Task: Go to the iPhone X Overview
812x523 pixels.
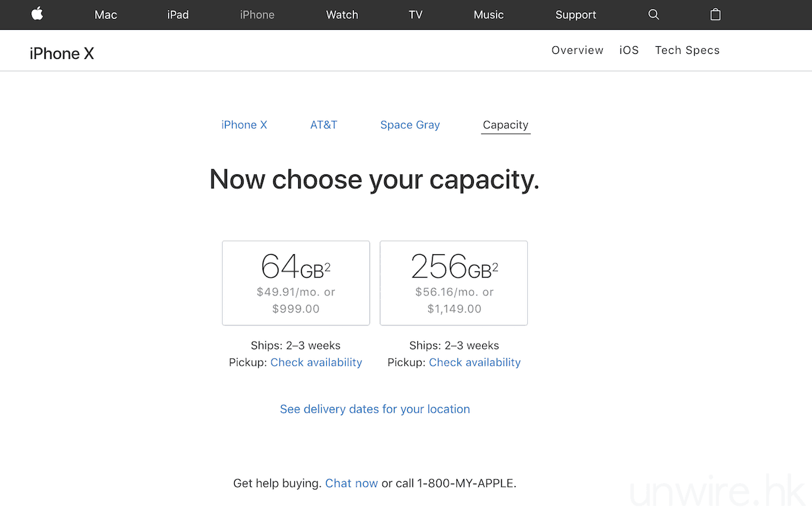Action: 577,51
